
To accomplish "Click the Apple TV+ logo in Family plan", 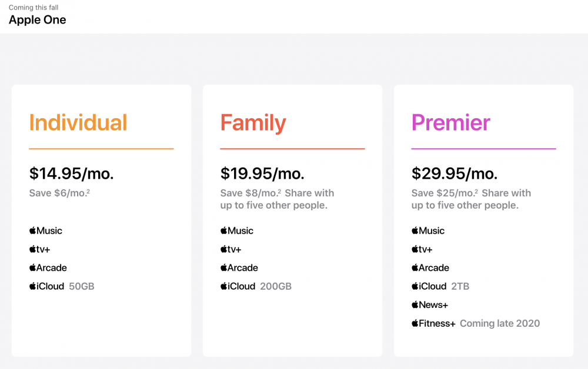I will (x=231, y=249).
